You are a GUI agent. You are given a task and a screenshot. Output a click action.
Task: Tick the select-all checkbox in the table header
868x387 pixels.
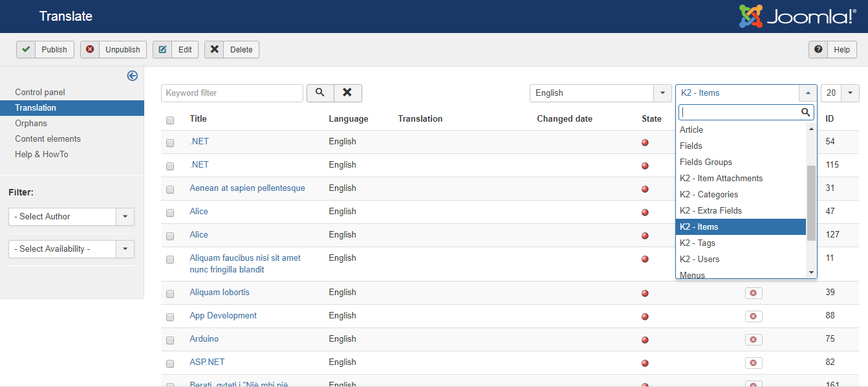[x=170, y=120]
